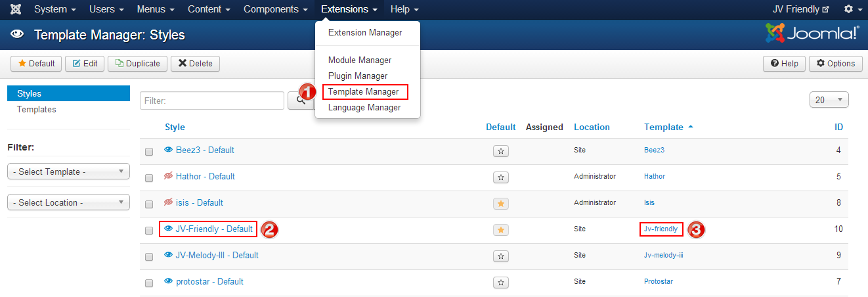The image size is (868, 297).
Task: Open the Components menu
Action: pos(276,9)
